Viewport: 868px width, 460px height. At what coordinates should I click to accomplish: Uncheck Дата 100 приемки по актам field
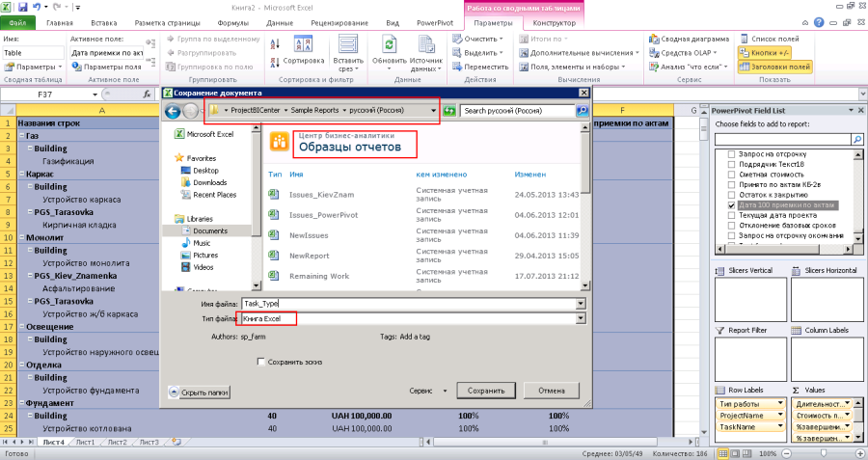731,204
